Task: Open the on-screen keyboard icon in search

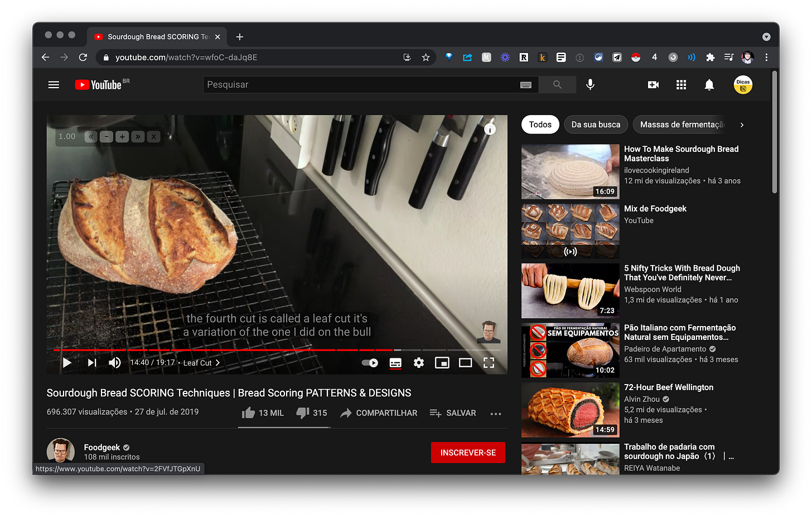Action: 526,85
